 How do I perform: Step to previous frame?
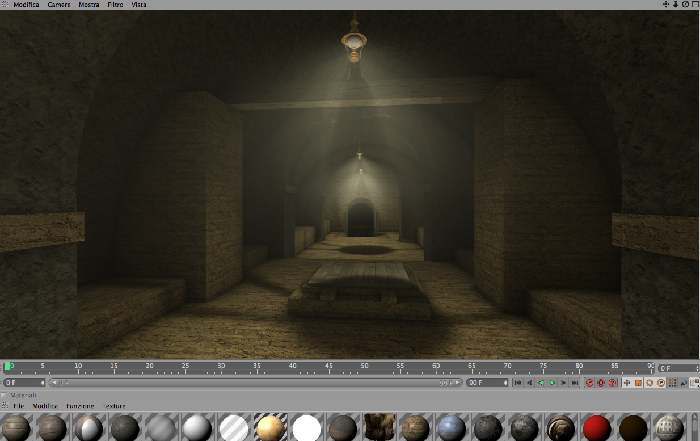(529, 383)
